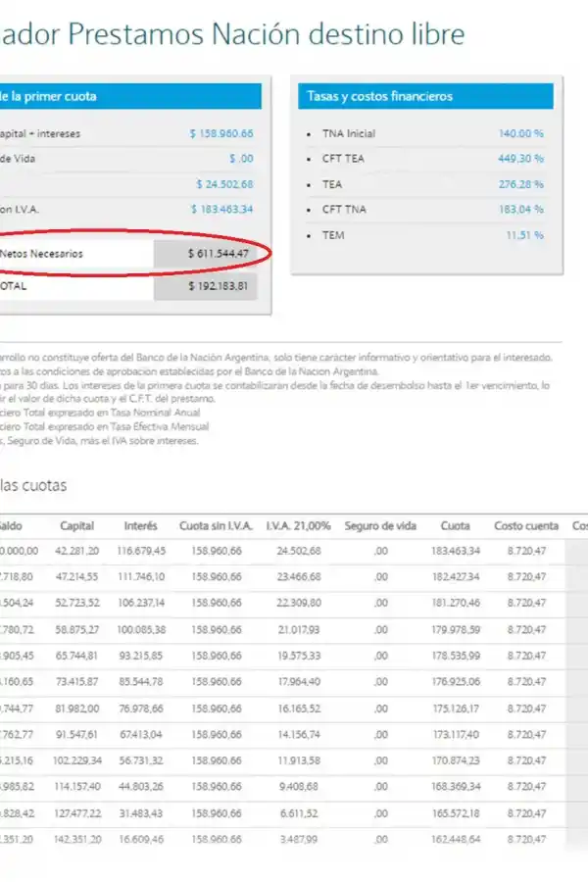Click the $ .00 life insurance amount
Image resolution: width=588 pixels, height=882 pixels.
(x=241, y=159)
